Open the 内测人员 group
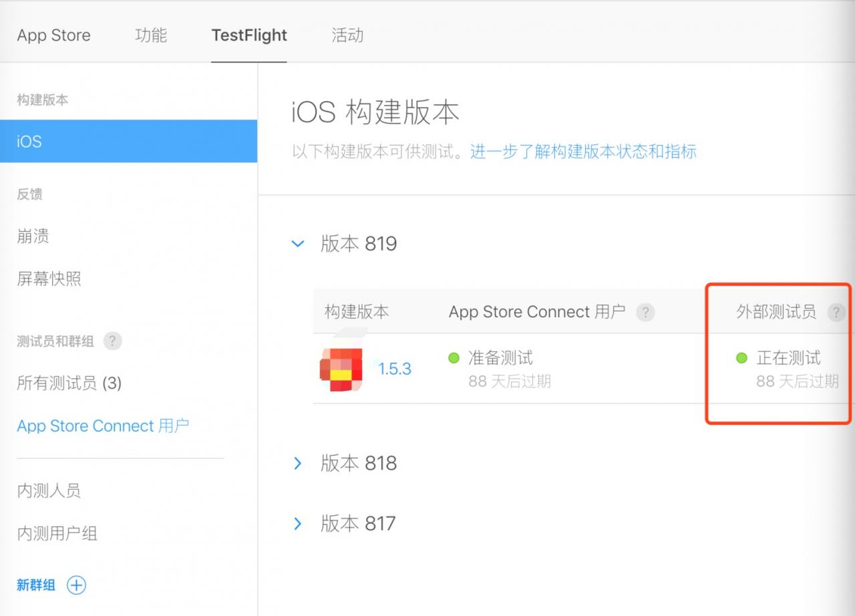Image resolution: width=855 pixels, height=616 pixels. (x=49, y=491)
